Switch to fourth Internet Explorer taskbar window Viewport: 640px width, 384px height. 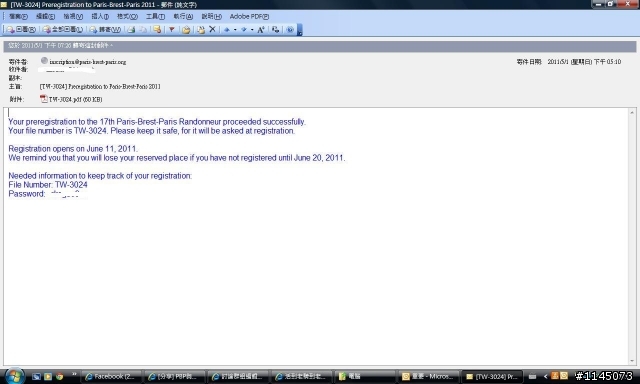(301, 376)
